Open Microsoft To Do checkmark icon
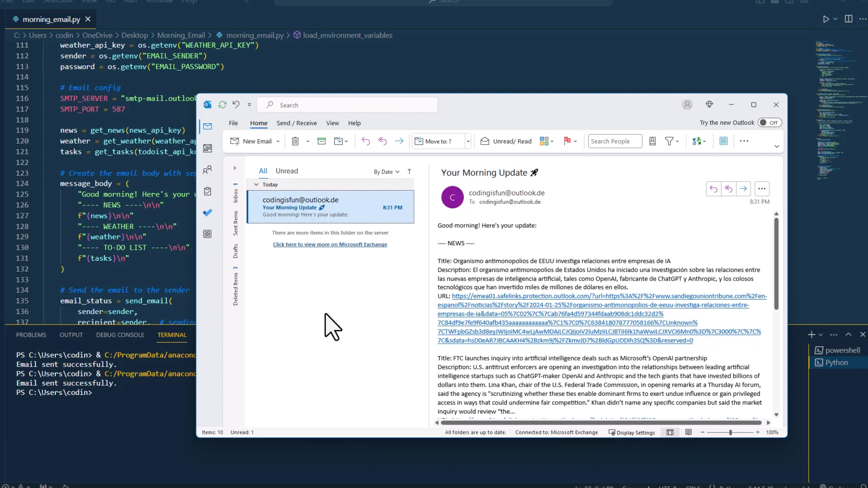This screenshot has height=488, width=868. click(208, 212)
